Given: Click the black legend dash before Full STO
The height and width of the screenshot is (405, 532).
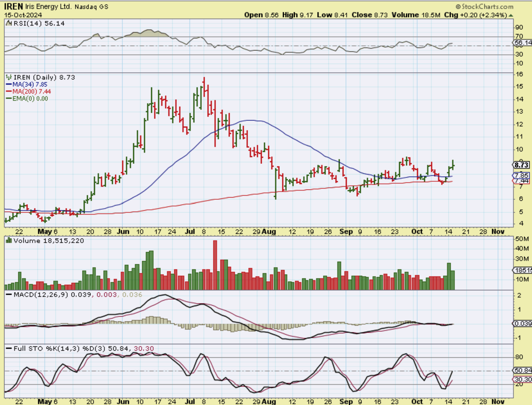Looking at the screenshot, I should tap(9, 348).
